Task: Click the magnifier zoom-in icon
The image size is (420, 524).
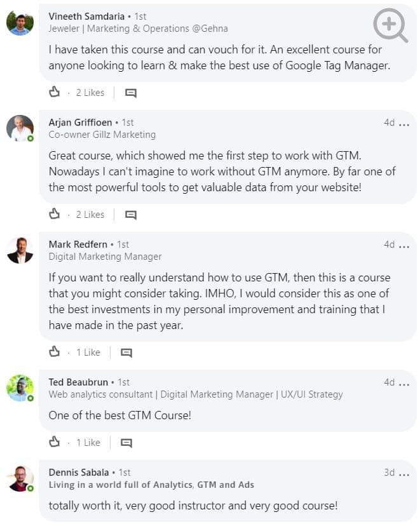Action: (x=390, y=25)
